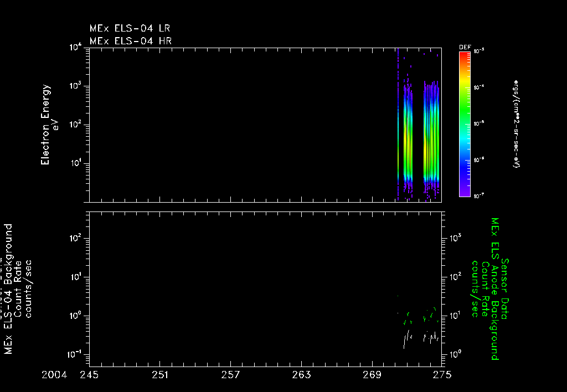The image size is (567, 392).
Task: Click the day '257' axis tick label
Action: tap(231, 375)
